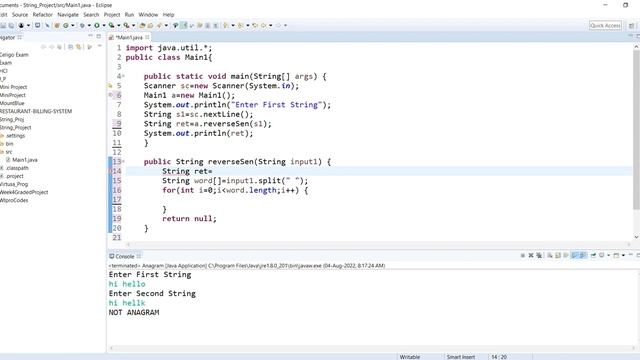Open the Display Selected Console dropdown arrow
This screenshot has height=360, width=640.
609,256
